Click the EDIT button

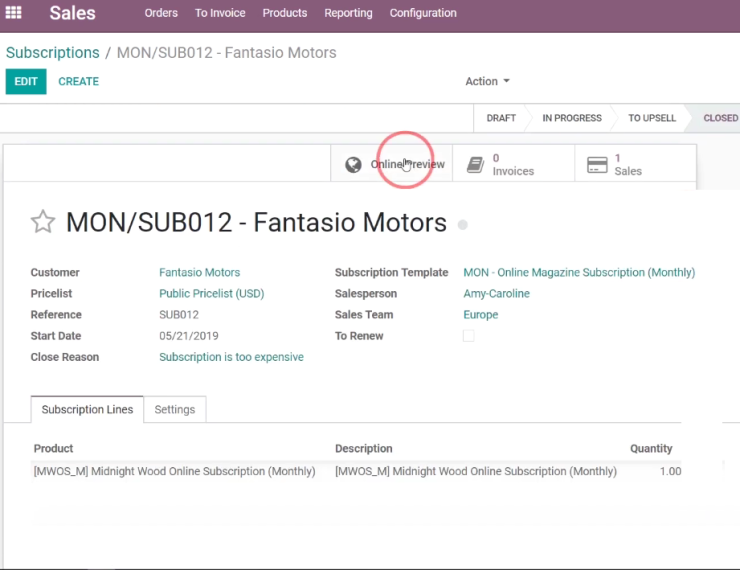(26, 81)
